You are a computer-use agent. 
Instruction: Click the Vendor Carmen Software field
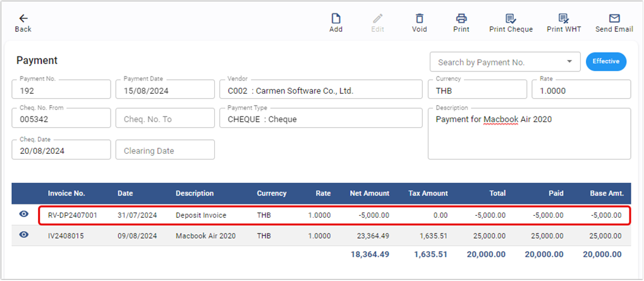pyautogui.click(x=320, y=90)
